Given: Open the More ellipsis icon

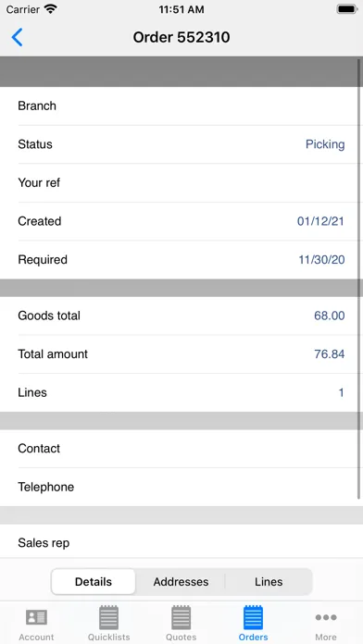Looking at the screenshot, I should [326, 617].
